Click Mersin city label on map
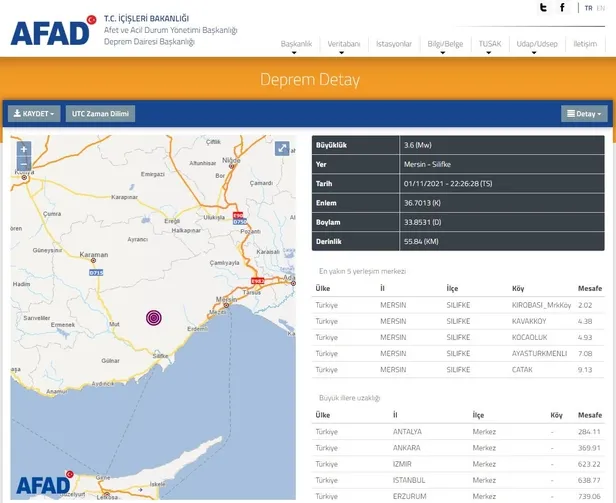The image size is (616, 503). coord(226,299)
